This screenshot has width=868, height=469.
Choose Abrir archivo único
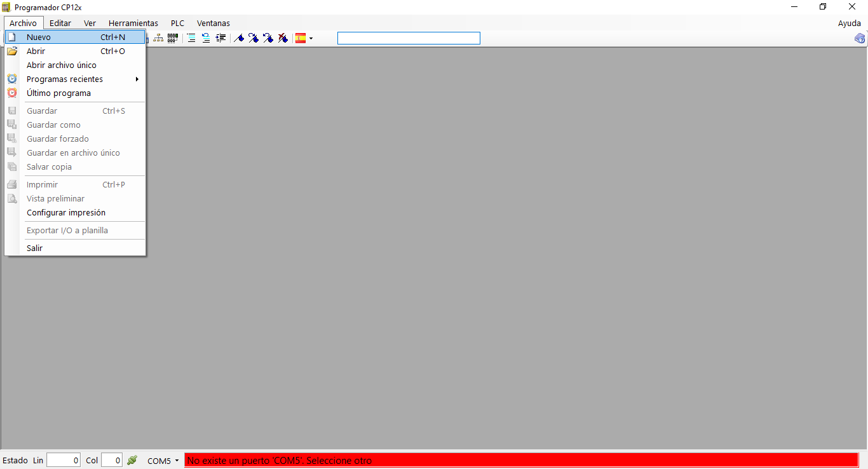pos(76,65)
